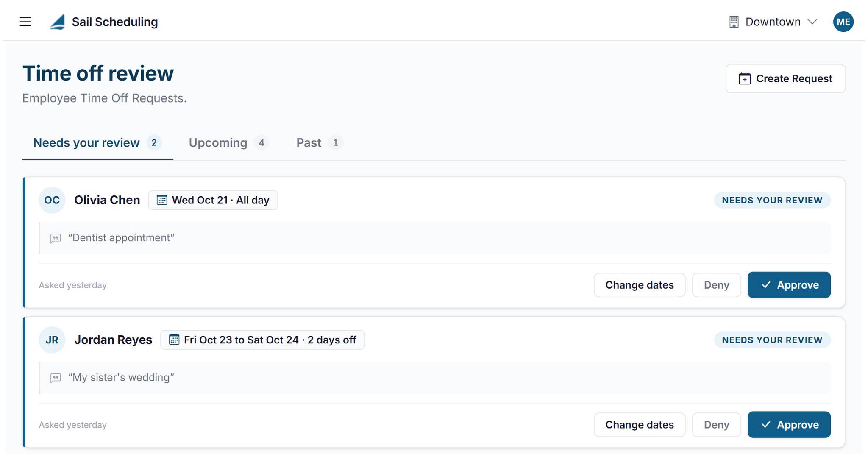868x454 pixels.
Task: Deny Olivia Chen's time off request
Action: [716, 285]
